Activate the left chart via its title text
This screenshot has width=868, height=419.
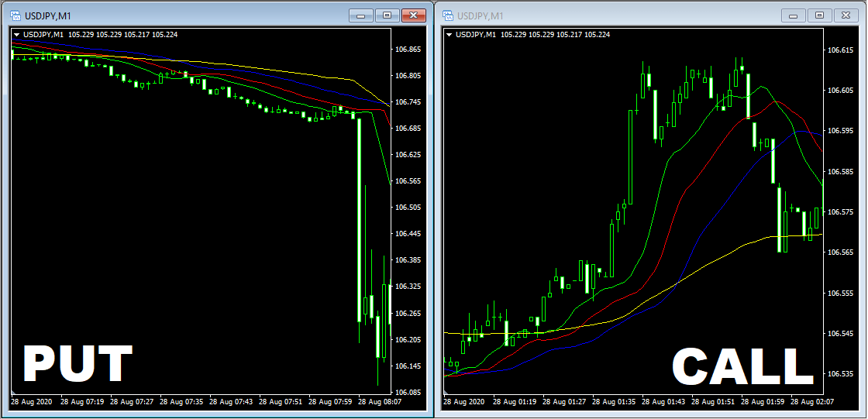point(47,15)
